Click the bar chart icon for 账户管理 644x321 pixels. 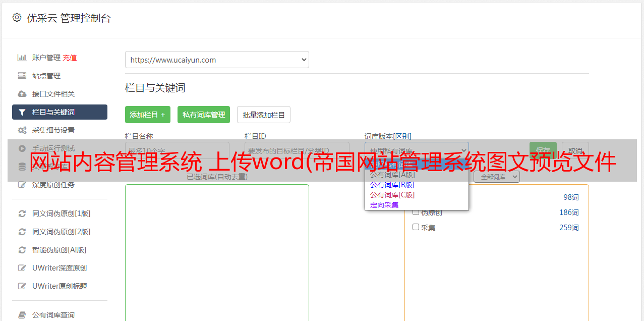point(22,58)
